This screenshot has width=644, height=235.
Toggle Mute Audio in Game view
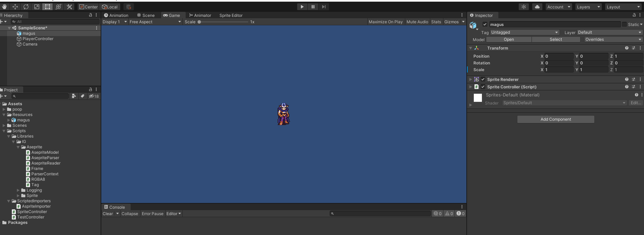click(417, 22)
